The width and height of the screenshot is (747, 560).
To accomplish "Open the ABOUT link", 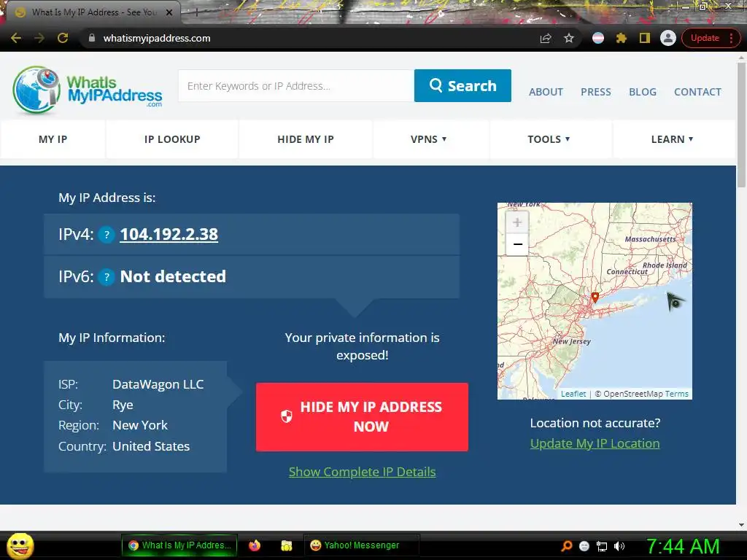I will click(546, 92).
